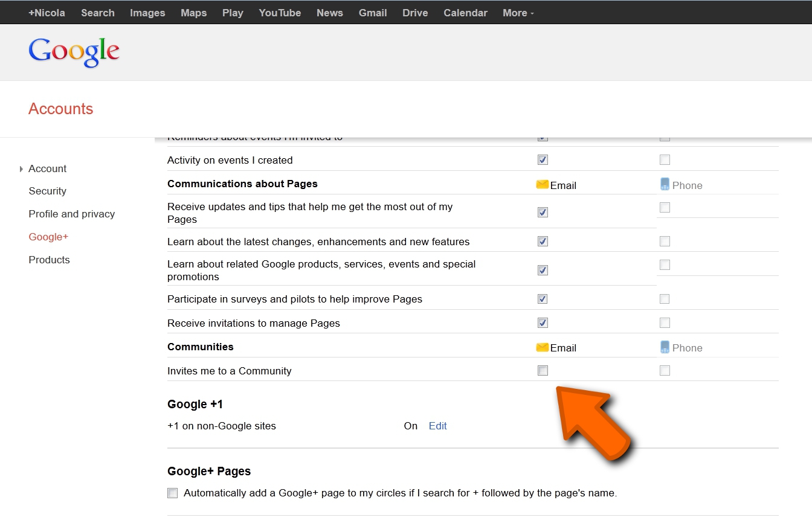The image size is (812, 529).
Task: Open Play in the top bar
Action: 233,13
